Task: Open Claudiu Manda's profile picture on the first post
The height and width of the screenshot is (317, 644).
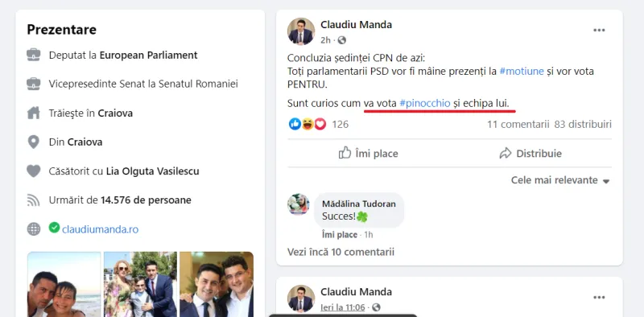Action: (301, 31)
